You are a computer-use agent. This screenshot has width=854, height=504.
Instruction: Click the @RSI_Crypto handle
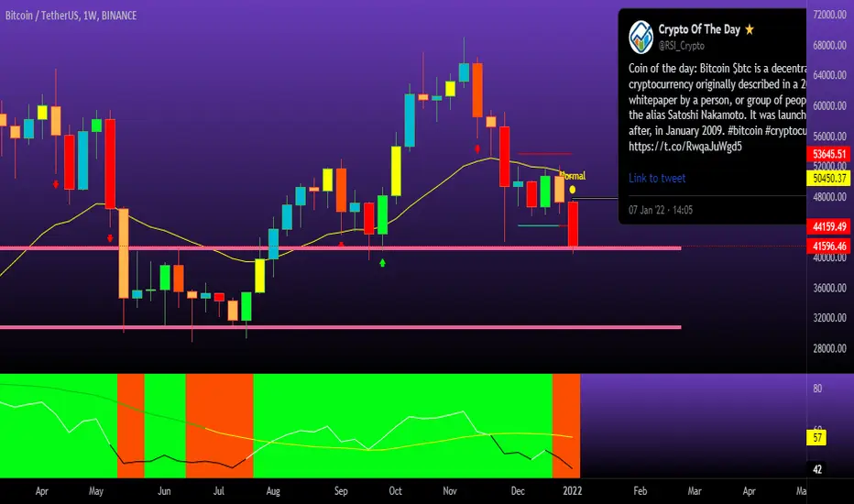point(682,46)
